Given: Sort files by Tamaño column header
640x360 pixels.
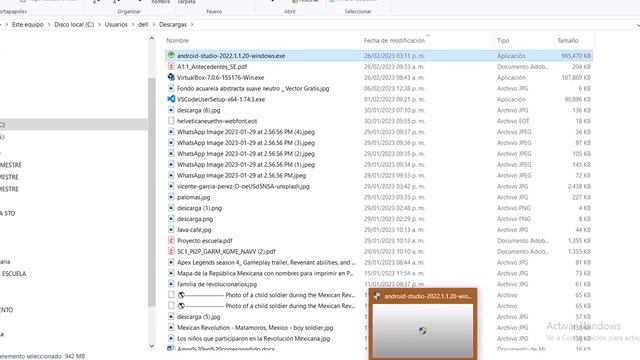Looking at the screenshot, I should click(x=568, y=40).
